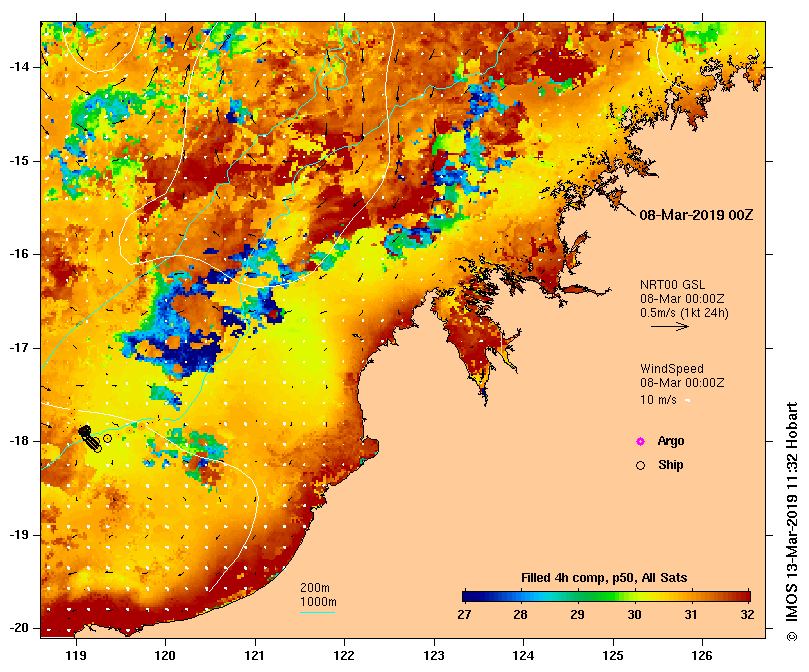Click the latitude label -18
The image size is (809, 672).
tap(19, 441)
